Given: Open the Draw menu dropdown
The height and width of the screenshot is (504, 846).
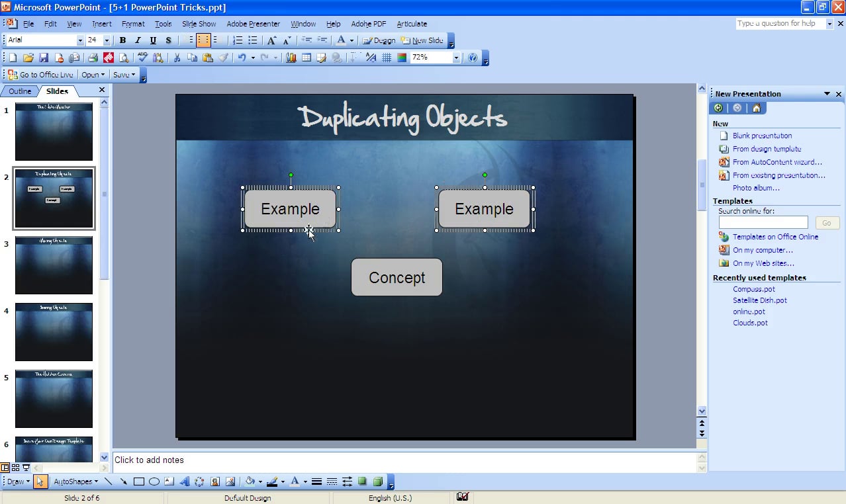Looking at the screenshot, I should [x=17, y=482].
